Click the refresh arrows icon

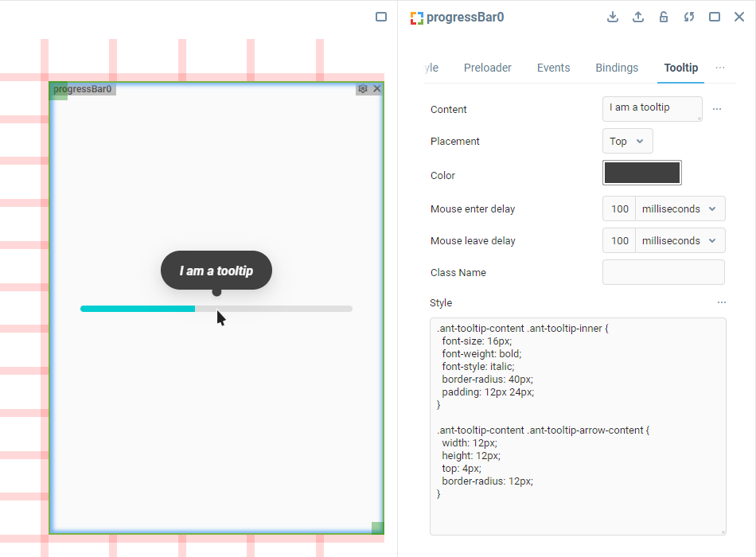click(689, 18)
